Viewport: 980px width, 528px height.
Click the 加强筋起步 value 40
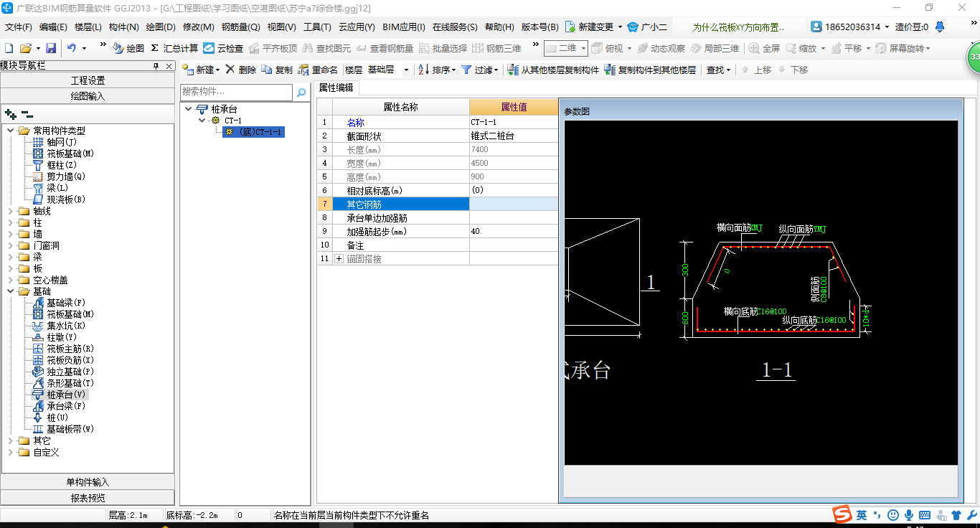pyautogui.click(x=514, y=231)
